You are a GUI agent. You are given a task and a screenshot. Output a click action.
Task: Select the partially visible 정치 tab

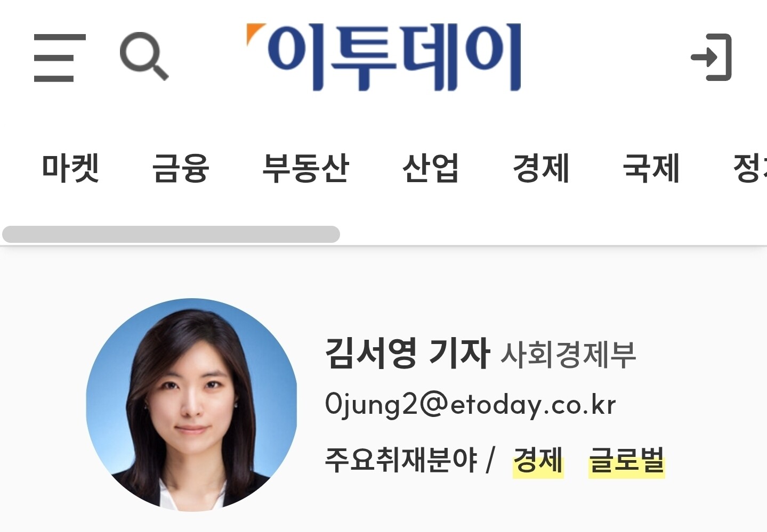[x=750, y=168]
